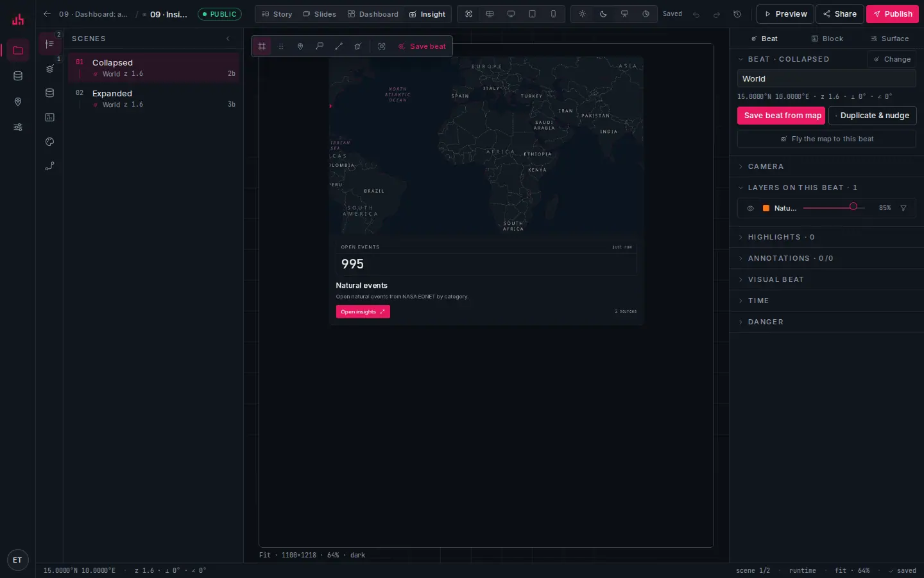Adjust the Natu... layer opacity slider
Screen dimensions: 924x578
[834, 208]
